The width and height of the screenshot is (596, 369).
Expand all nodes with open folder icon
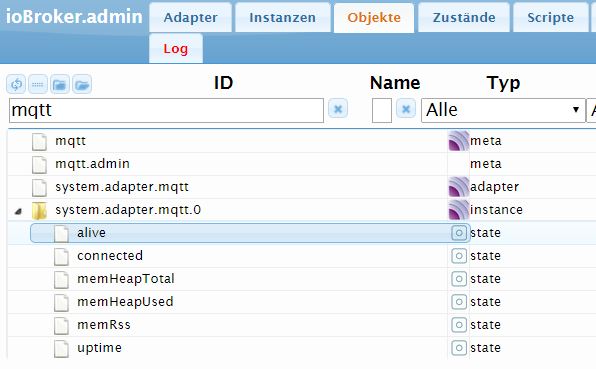point(82,84)
